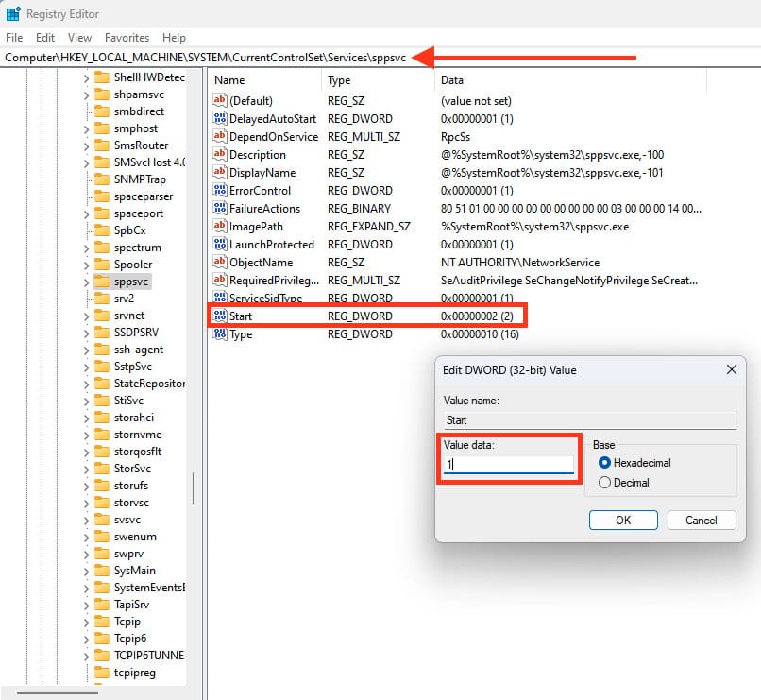Cancel the Edit DWORD dialog
Viewport: 761px width, 700px height.
(701, 520)
